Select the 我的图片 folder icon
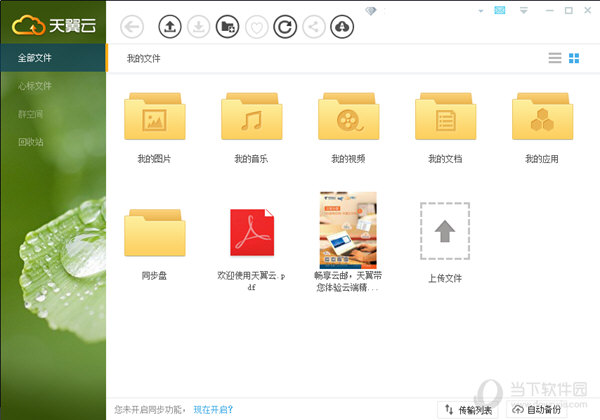The height and width of the screenshot is (420, 600). pyautogui.click(x=155, y=116)
